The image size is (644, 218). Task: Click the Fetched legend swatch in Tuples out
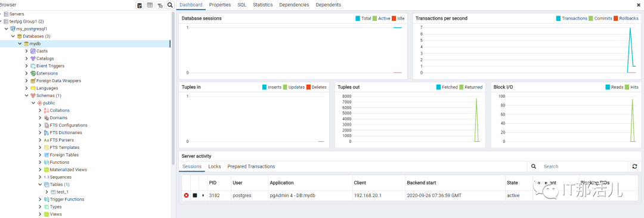tap(438, 87)
